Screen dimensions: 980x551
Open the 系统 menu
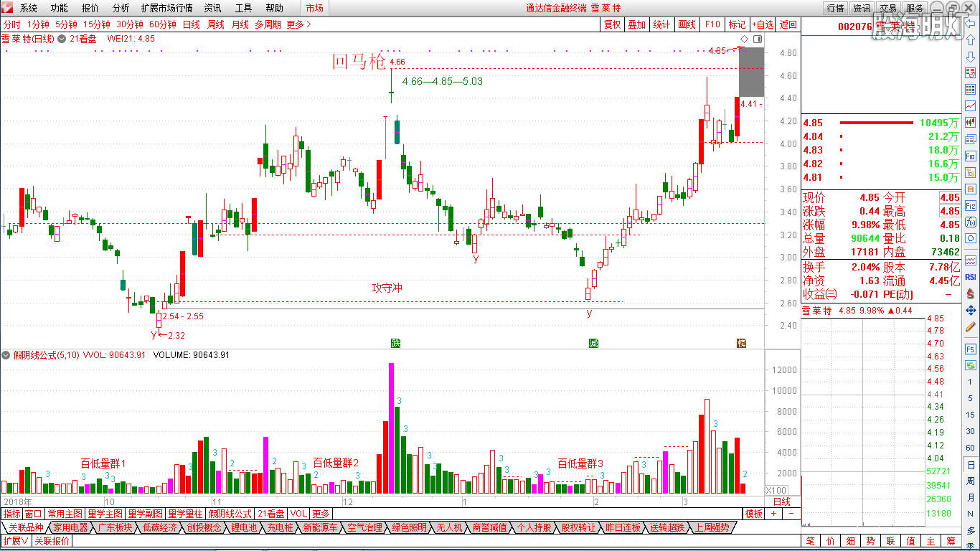(x=29, y=8)
